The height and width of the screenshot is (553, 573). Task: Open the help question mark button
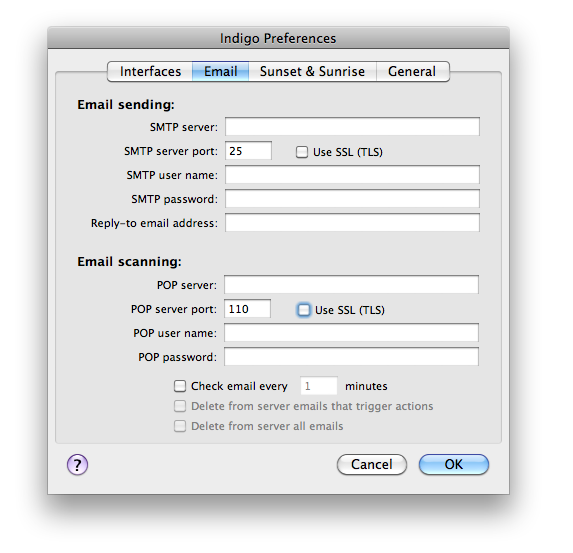tap(77, 465)
